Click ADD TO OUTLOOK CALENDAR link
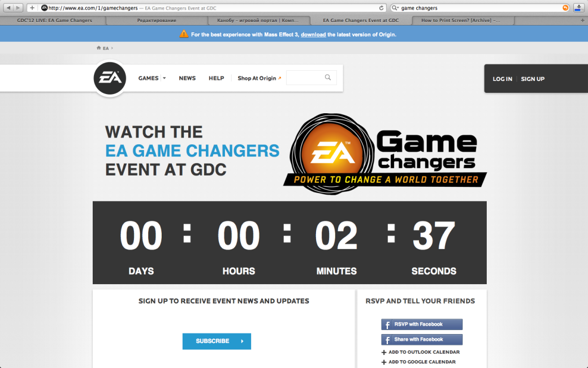 click(423, 352)
